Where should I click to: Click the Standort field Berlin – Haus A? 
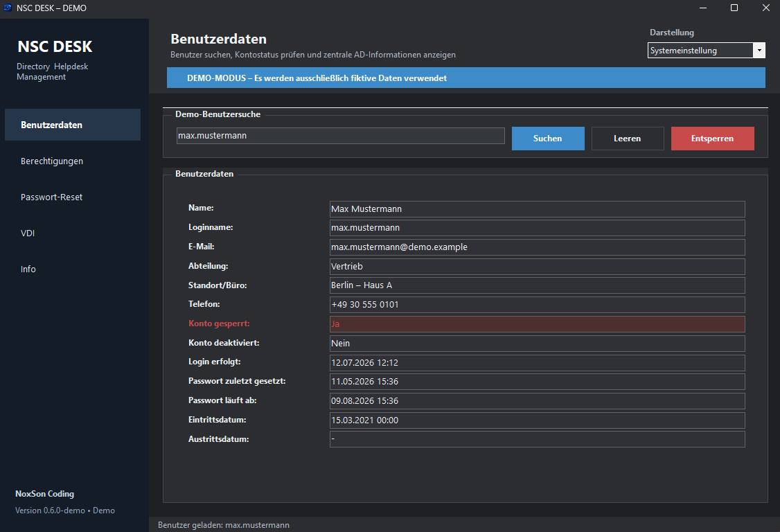(538, 285)
